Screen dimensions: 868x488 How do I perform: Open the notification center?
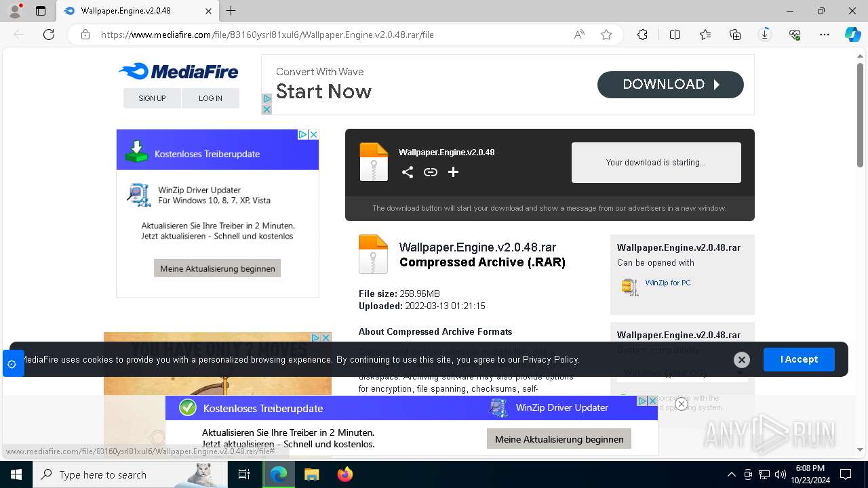point(846,474)
